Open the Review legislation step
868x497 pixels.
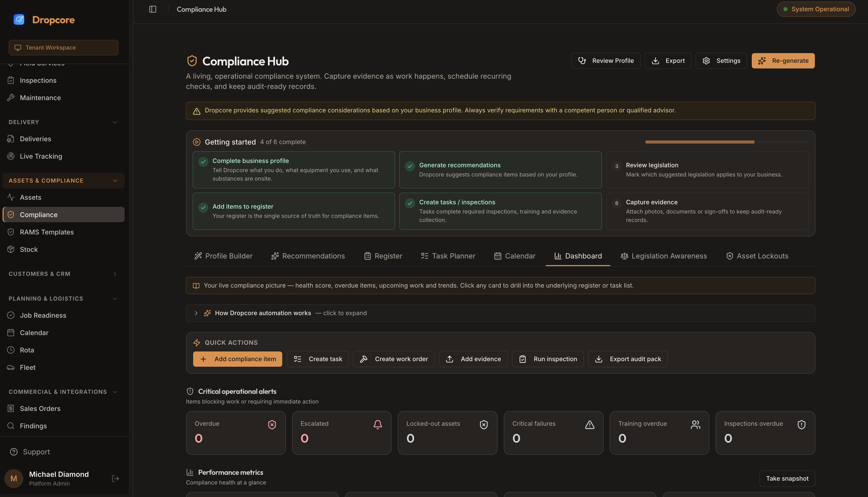pos(707,170)
